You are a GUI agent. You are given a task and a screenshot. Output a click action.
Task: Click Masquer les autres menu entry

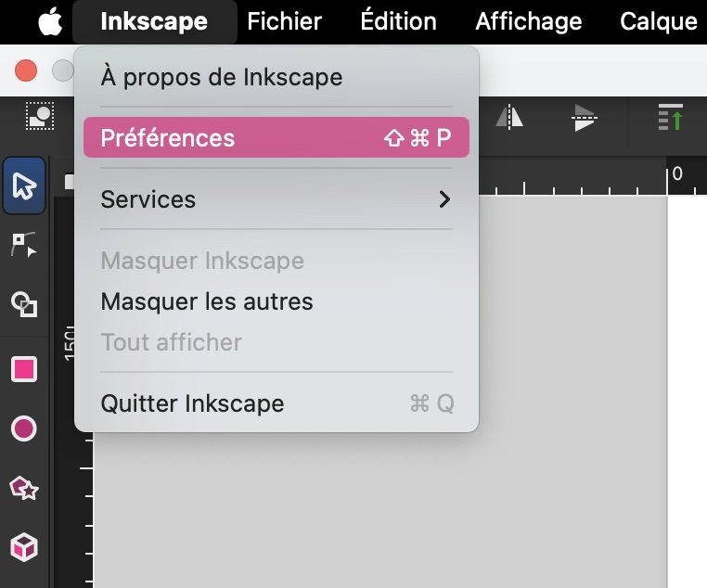point(207,301)
